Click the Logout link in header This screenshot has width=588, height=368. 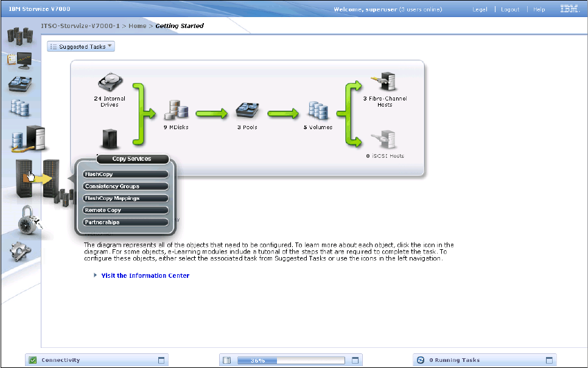tap(509, 10)
